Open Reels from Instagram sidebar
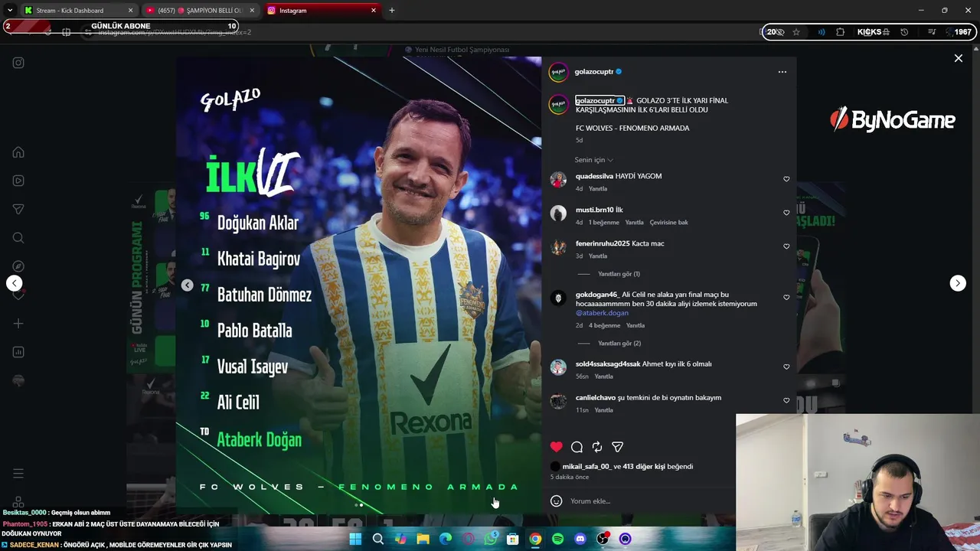This screenshot has height=551, width=980. (18, 181)
